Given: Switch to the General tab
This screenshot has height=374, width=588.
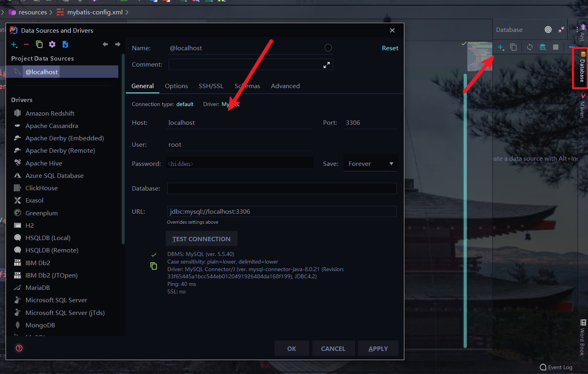Looking at the screenshot, I should tap(143, 86).
